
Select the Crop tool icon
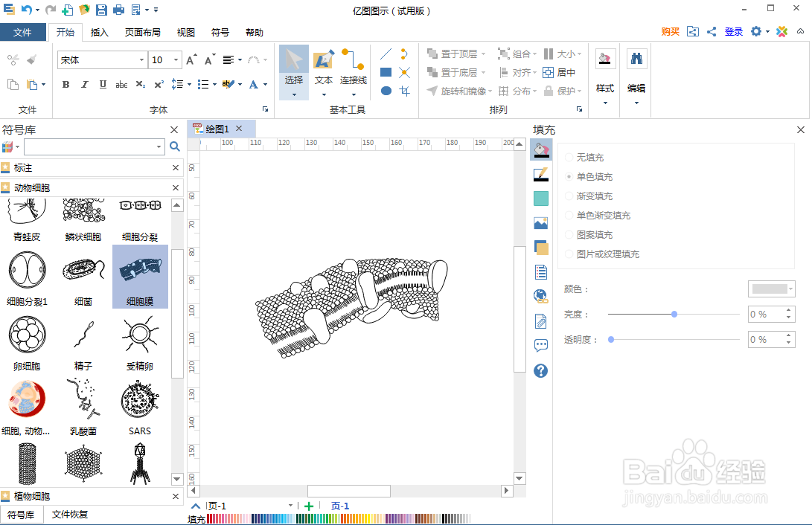405,91
